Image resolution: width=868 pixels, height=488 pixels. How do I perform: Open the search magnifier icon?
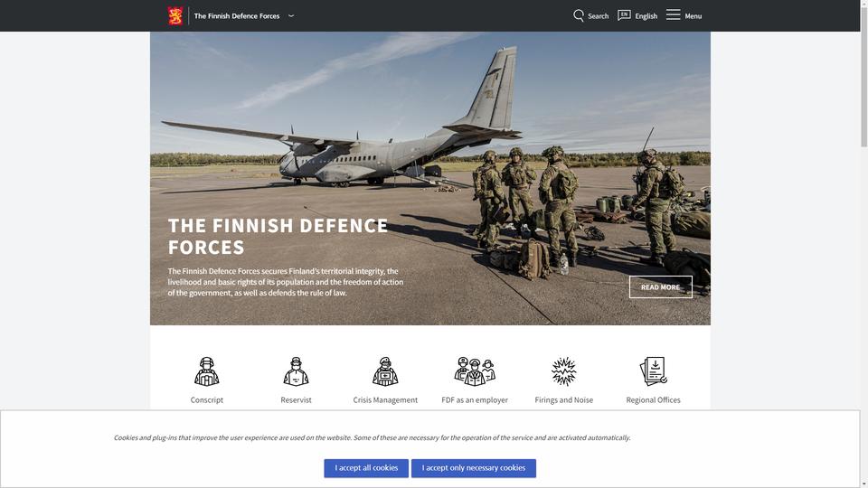[x=579, y=15]
